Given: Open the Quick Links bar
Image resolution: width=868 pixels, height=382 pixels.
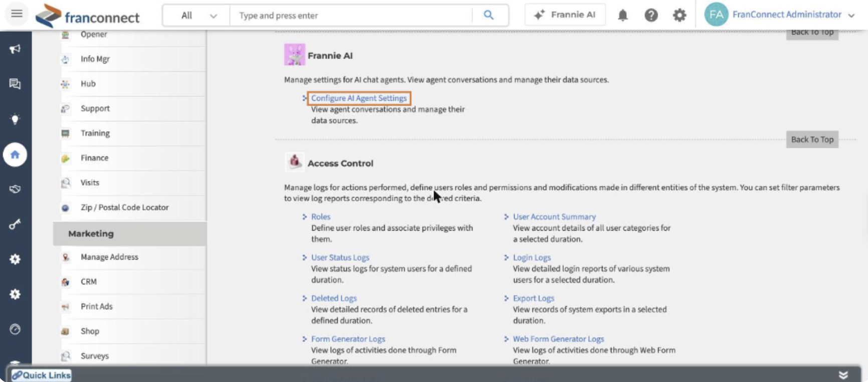Looking at the screenshot, I should (x=42, y=375).
